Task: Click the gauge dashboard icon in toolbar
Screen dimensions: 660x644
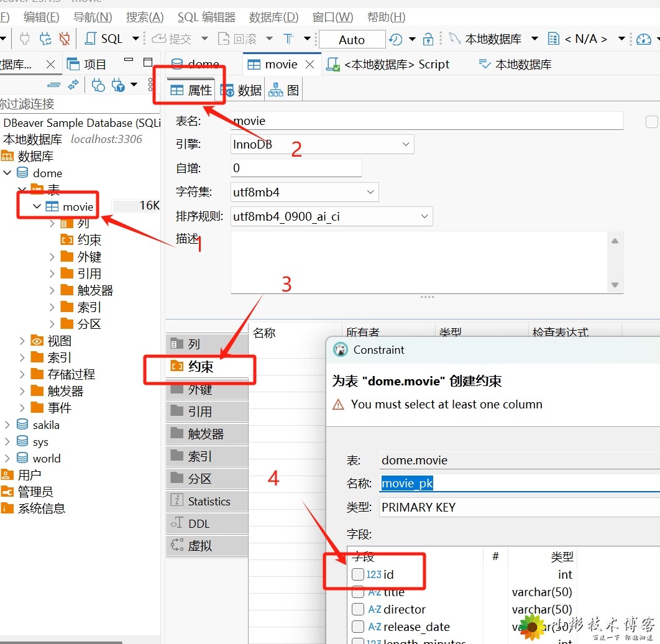Action: (x=644, y=39)
